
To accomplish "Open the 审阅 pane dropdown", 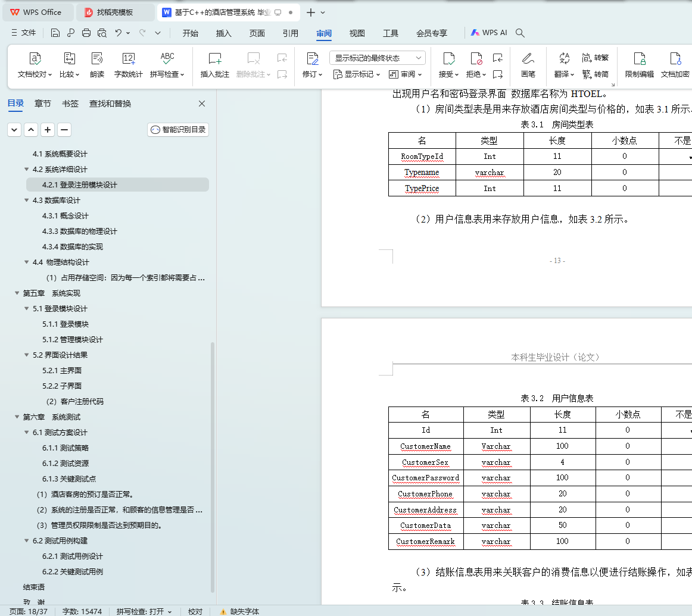I will point(406,74).
